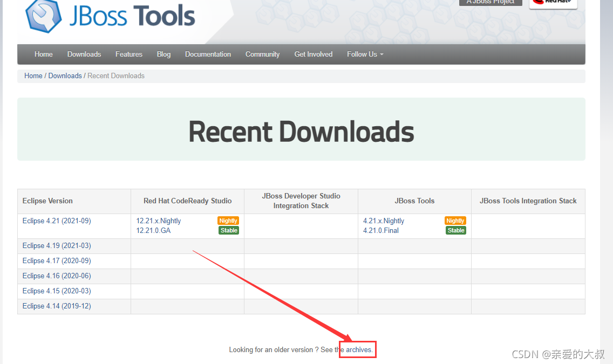
Task: Click the JBoss Developer Studio Integration Stack header
Action: coord(301,201)
